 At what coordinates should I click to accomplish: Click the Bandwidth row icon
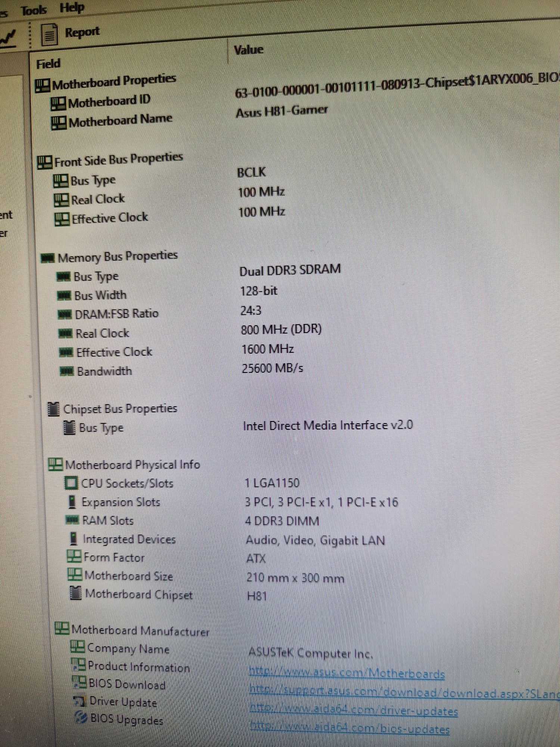click(67, 371)
